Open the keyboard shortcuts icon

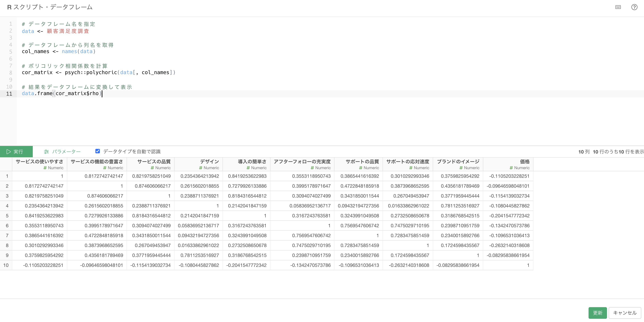618,7
